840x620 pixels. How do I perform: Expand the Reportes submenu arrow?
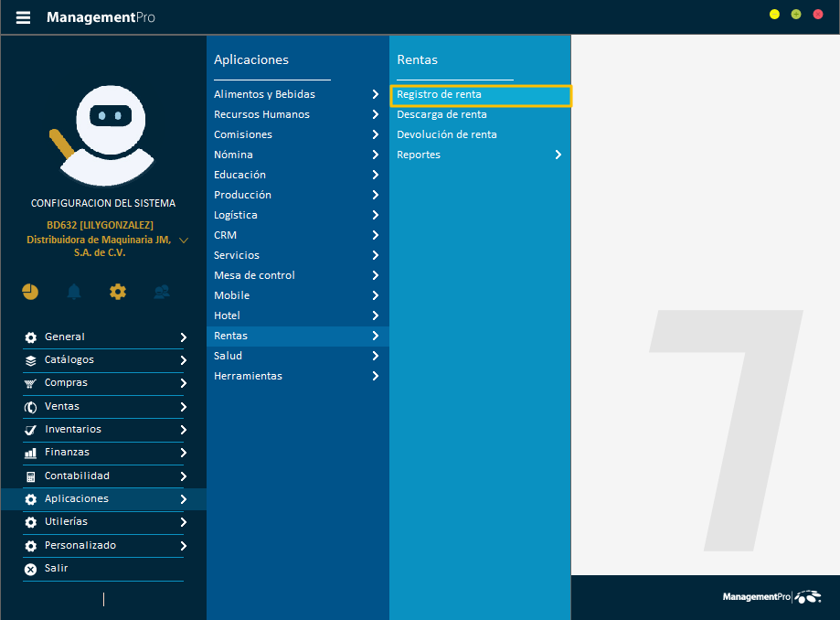[x=558, y=155]
